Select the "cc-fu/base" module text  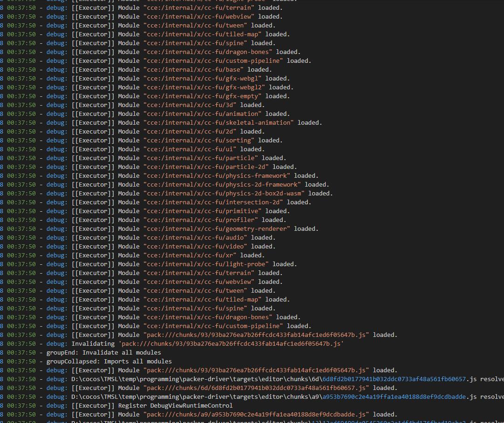pyautogui.click(x=193, y=70)
